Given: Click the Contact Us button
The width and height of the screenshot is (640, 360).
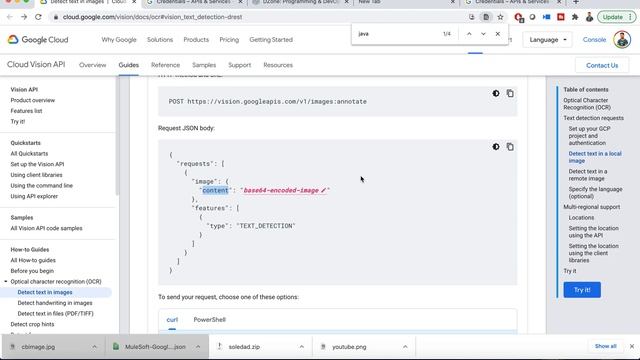Looking at the screenshot, I should coord(602,65).
